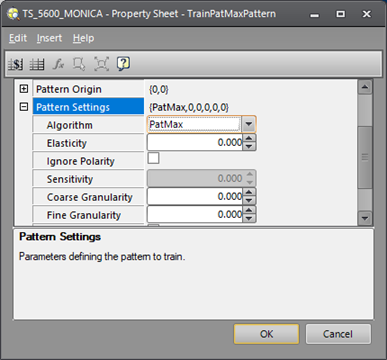Click the Cancel button
Viewport: 387px width, 360px height.
point(338,334)
